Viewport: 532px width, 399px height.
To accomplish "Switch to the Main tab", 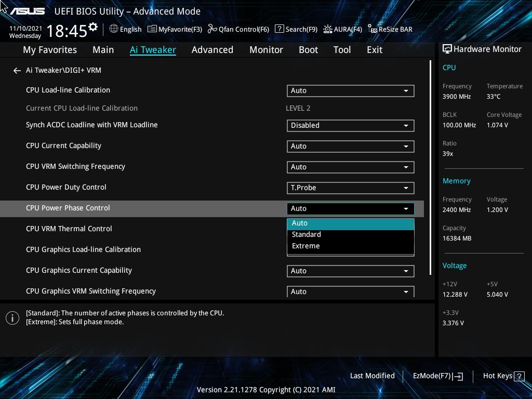I will (103, 50).
